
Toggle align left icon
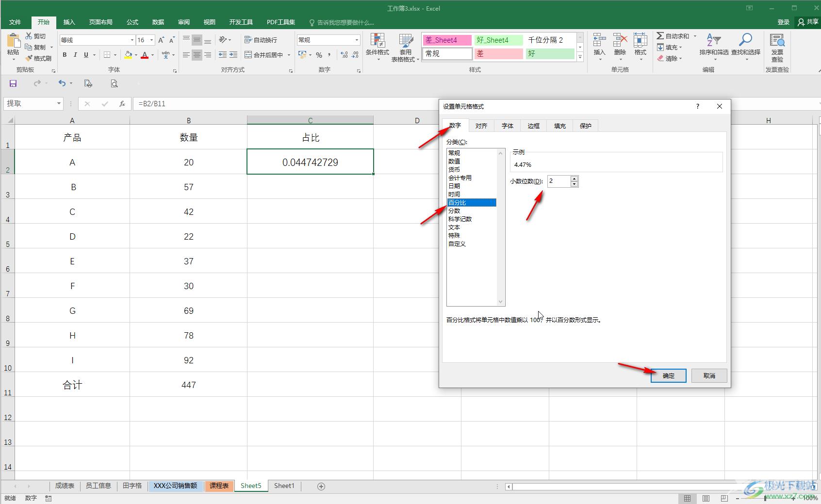coord(186,55)
